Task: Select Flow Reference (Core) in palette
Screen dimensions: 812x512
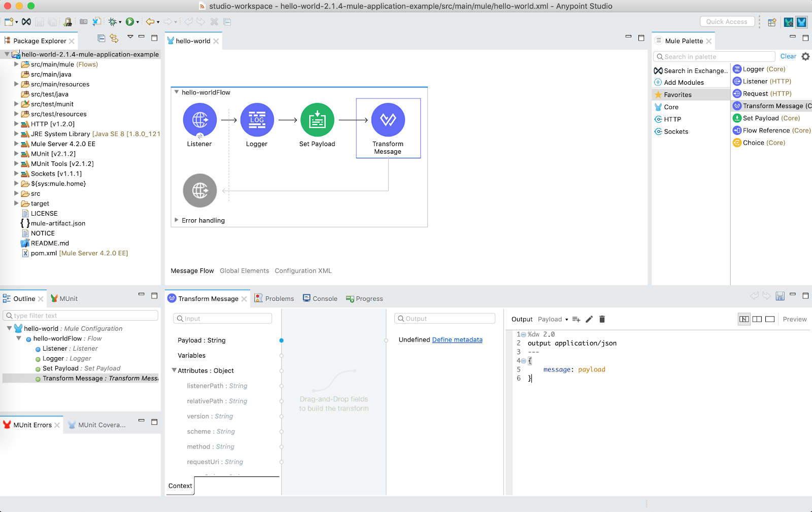Action: (x=772, y=130)
